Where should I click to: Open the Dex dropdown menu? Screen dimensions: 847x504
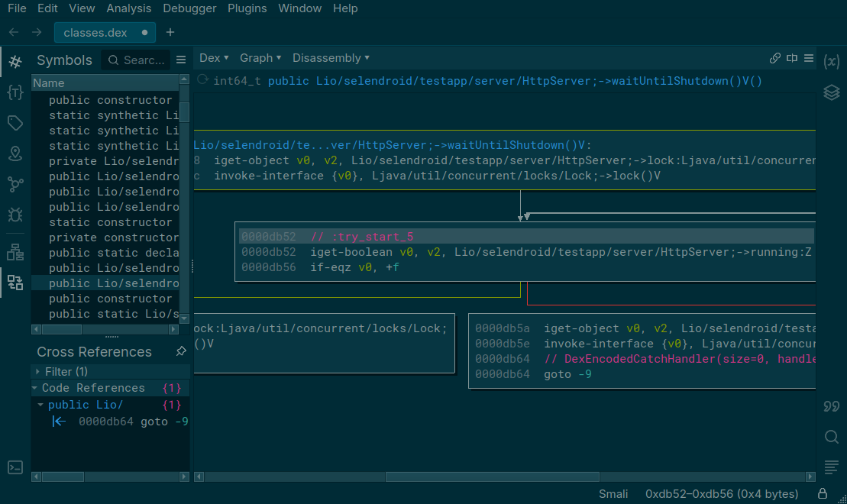(x=213, y=57)
